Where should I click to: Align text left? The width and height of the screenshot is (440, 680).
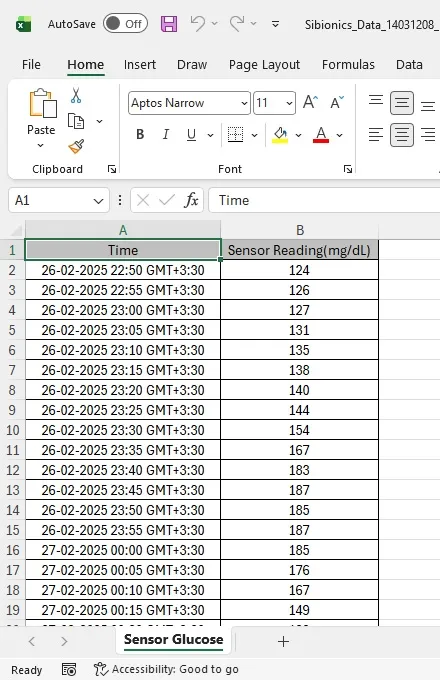[x=376, y=135]
